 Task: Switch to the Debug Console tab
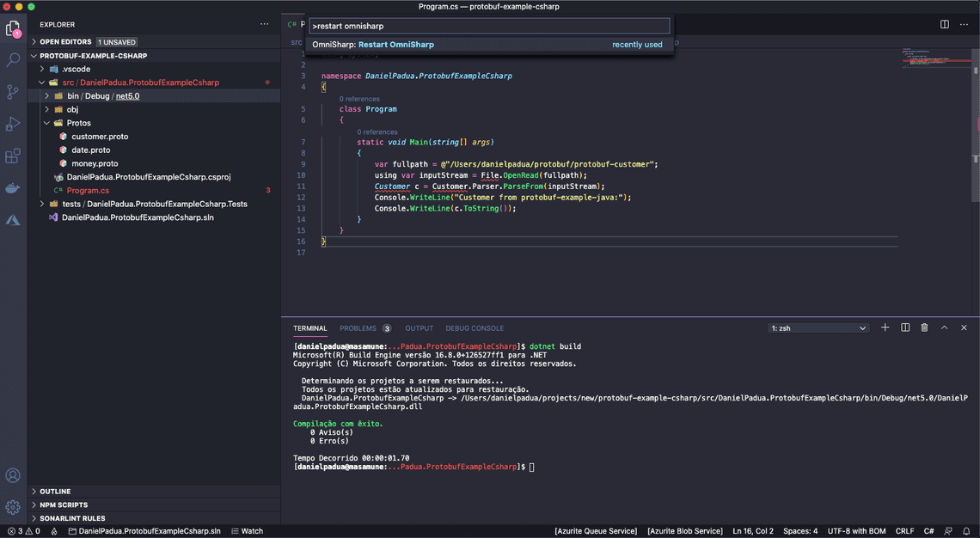click(x=475, y=328)
